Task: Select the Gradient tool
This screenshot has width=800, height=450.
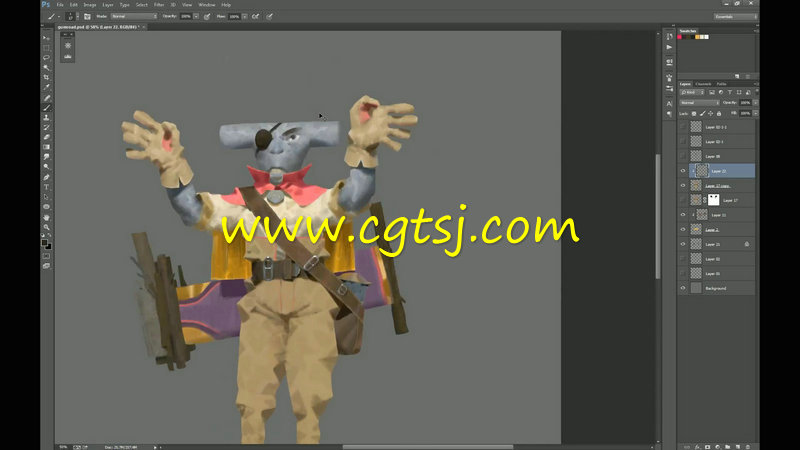Action: point(46,147)
